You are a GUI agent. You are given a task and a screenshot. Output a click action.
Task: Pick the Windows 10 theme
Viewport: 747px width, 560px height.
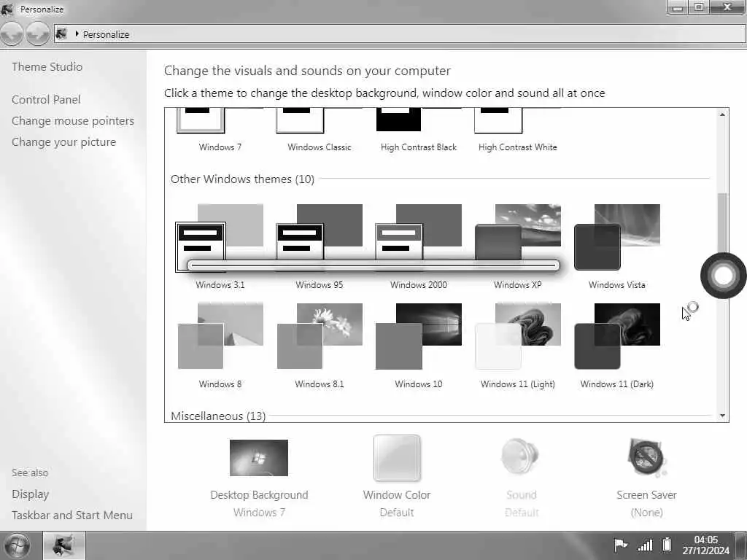(418, 336)
